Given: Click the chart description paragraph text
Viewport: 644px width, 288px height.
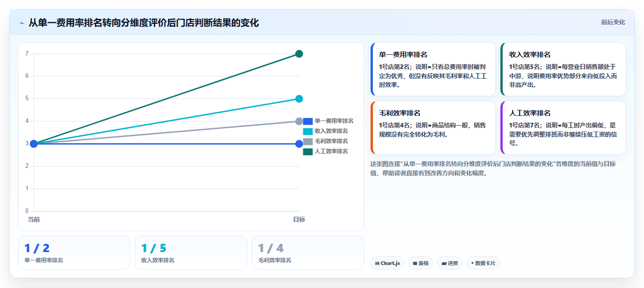Looking at the screenshot, I should point(493,168).
